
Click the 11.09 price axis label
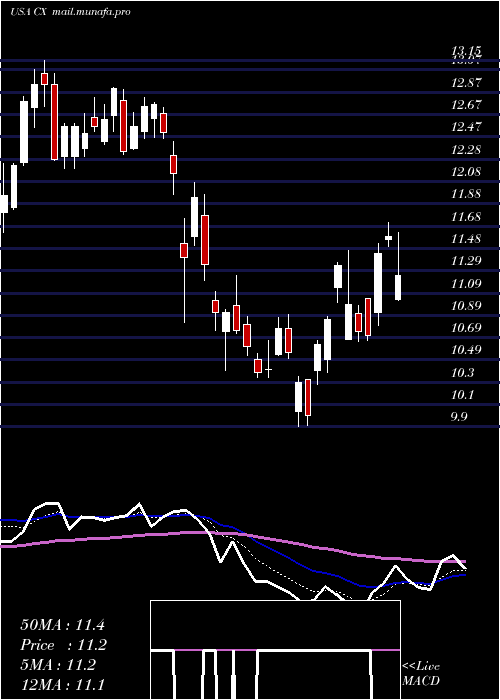point(467,283)
